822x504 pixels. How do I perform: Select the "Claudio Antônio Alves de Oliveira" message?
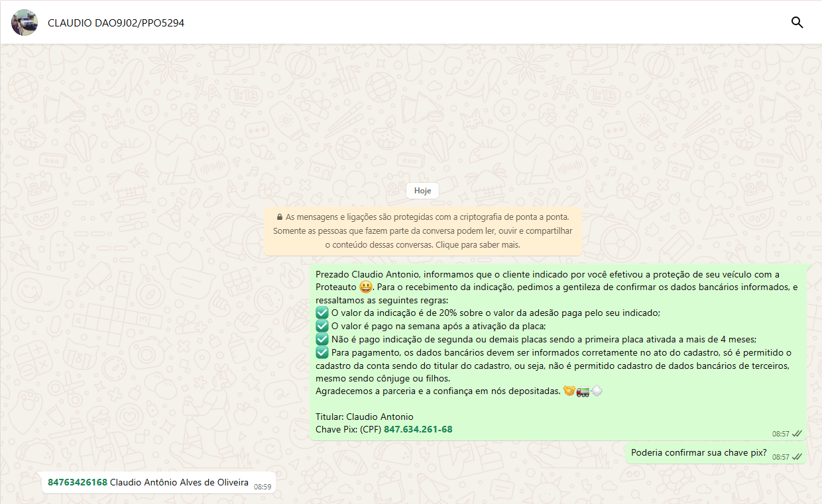pyautogui.click(x=179, y=482)
